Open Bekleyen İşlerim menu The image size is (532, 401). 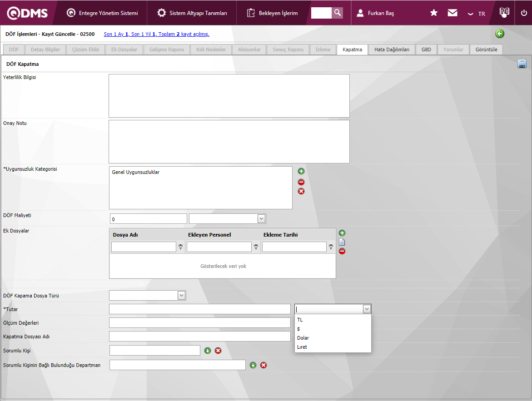273,13
